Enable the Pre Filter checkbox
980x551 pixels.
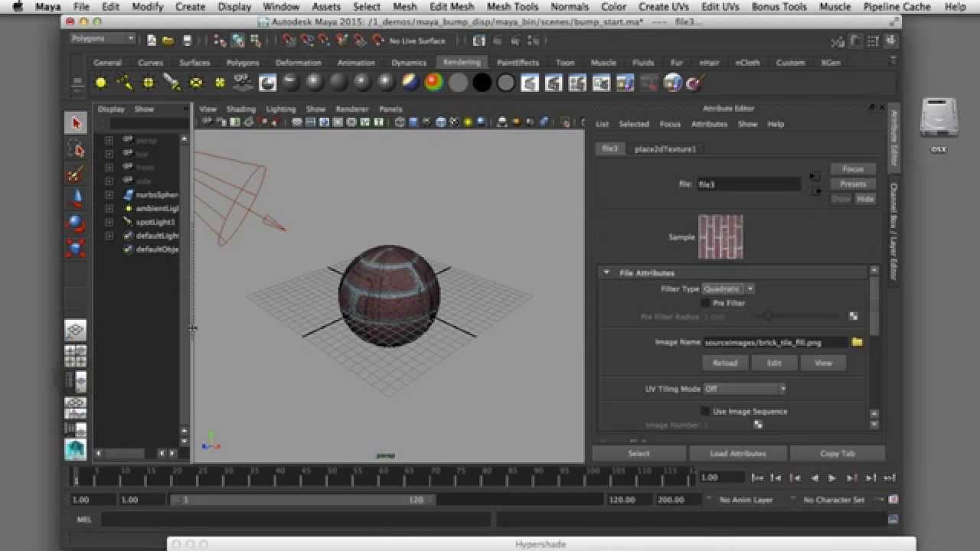tap(705, 303)
